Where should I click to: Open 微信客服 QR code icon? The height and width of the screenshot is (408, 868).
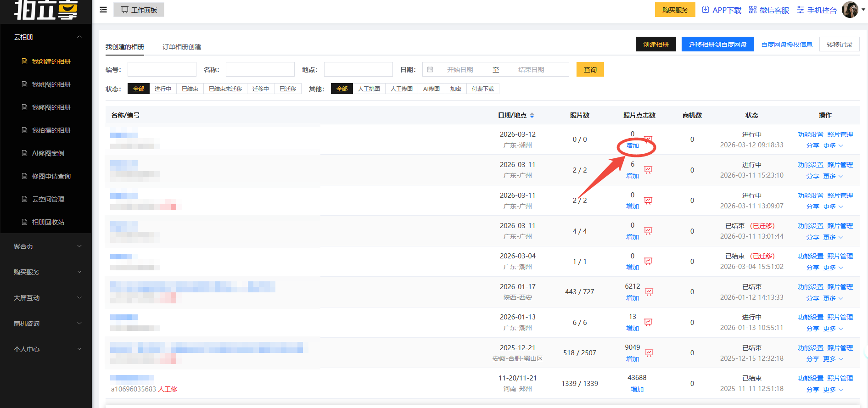click(752, 10)
